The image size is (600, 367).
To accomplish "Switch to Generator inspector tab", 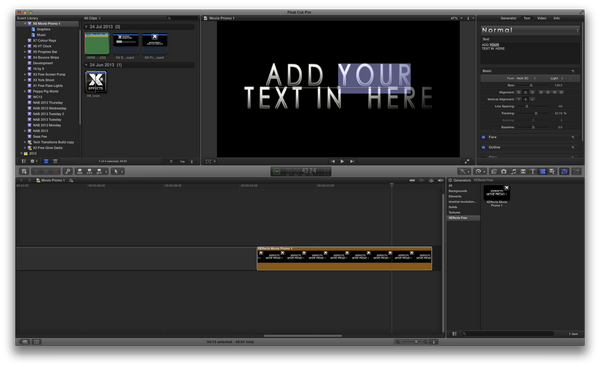I will [x=508, y=18].
